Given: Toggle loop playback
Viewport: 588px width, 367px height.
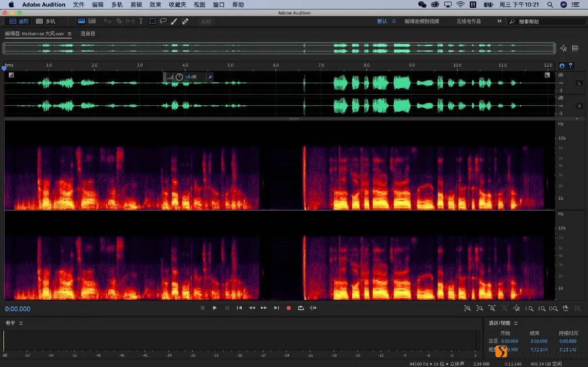Looking at the screenshot, I should [301, 308].
